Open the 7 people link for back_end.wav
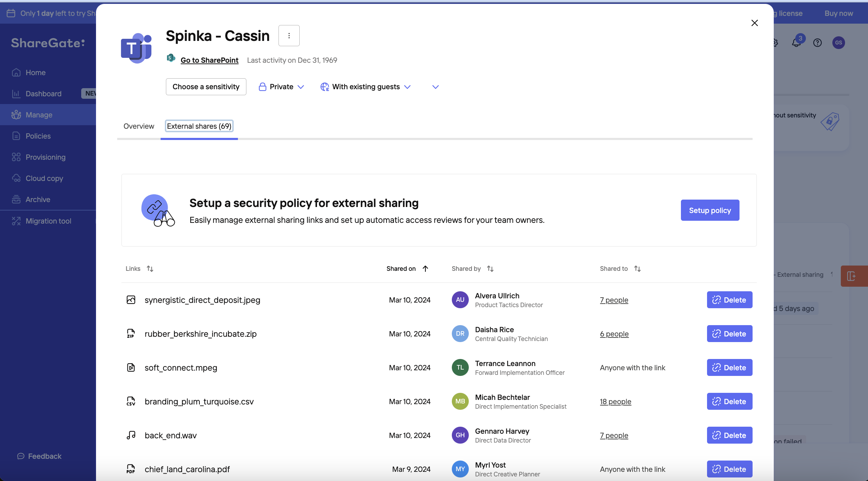This screenshot has height=481, width=868. (614, 436)
